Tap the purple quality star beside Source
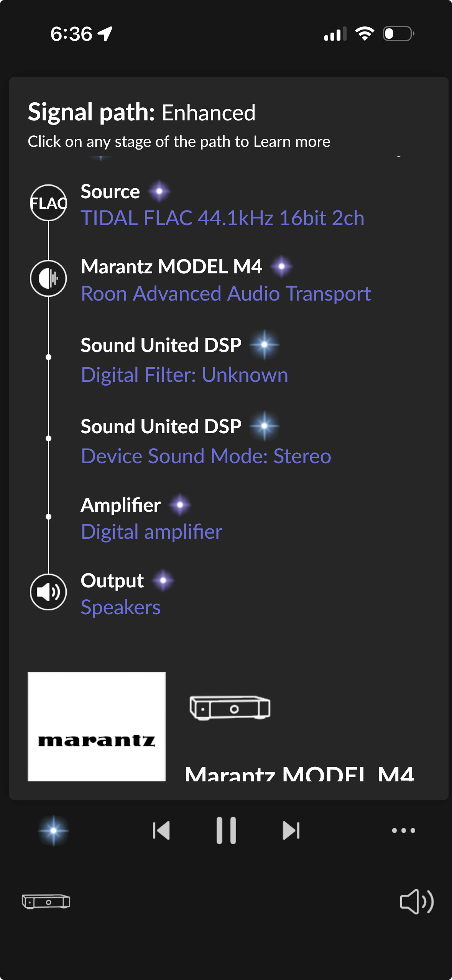This screenshot has width=452, height=980. click(159, 191)
